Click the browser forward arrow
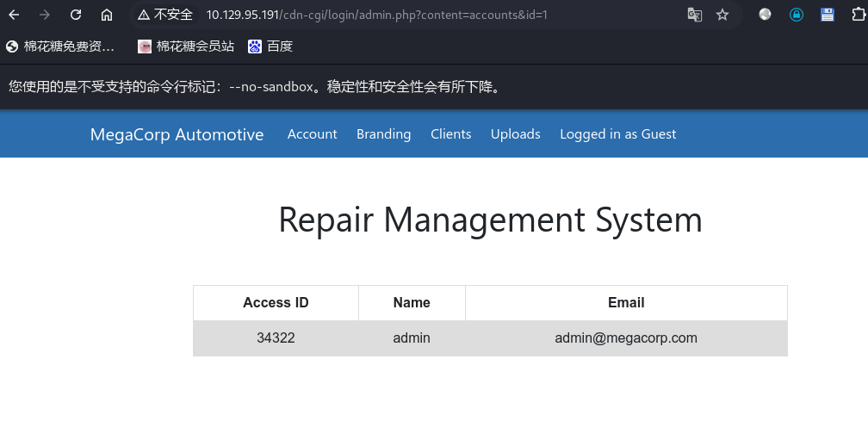 (x=45, y=15)
